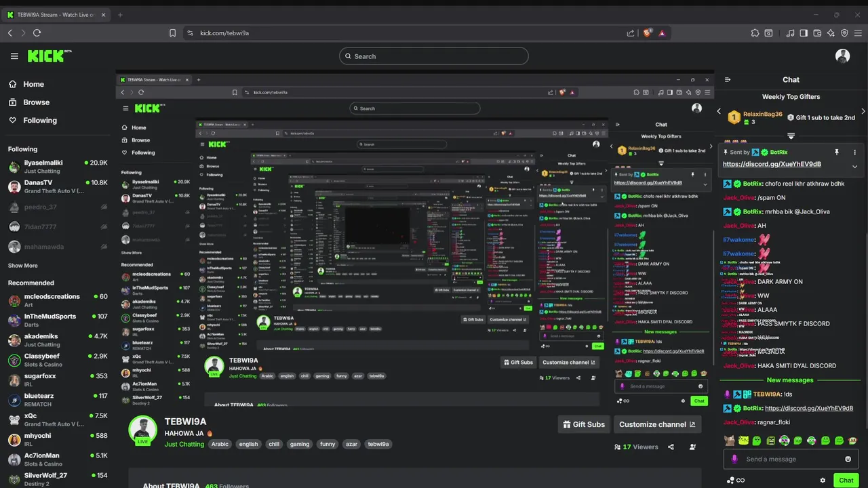
Task: Select the azar tag
Action: click(351, 444)
